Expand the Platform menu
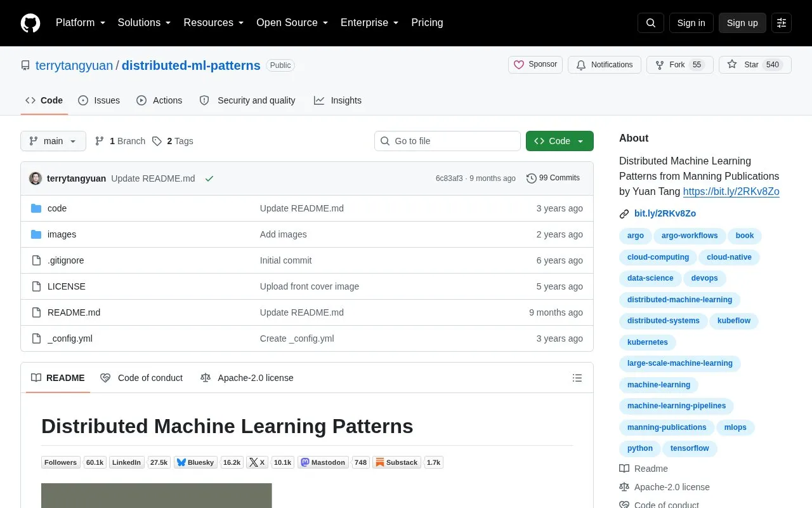 [81, 23]
